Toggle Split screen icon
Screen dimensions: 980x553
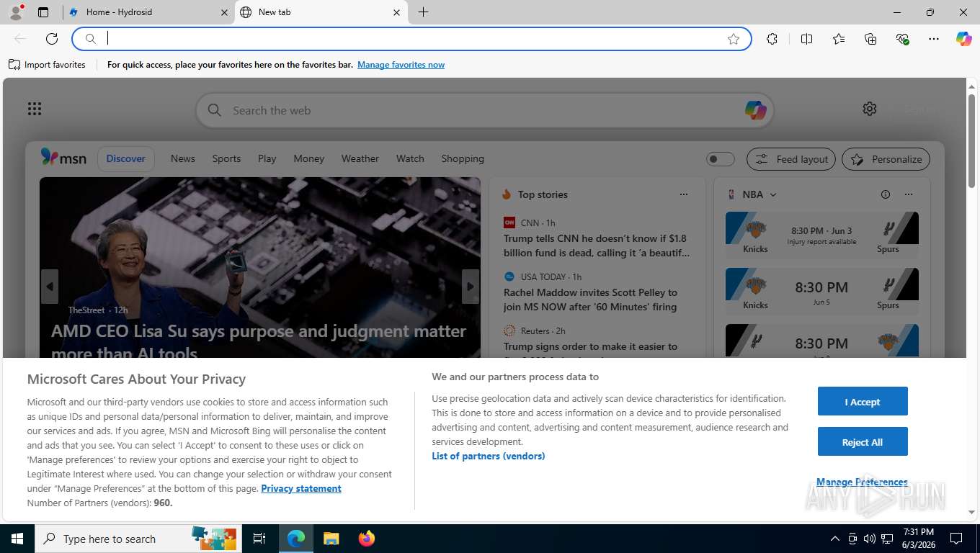[x=807, y=39]
